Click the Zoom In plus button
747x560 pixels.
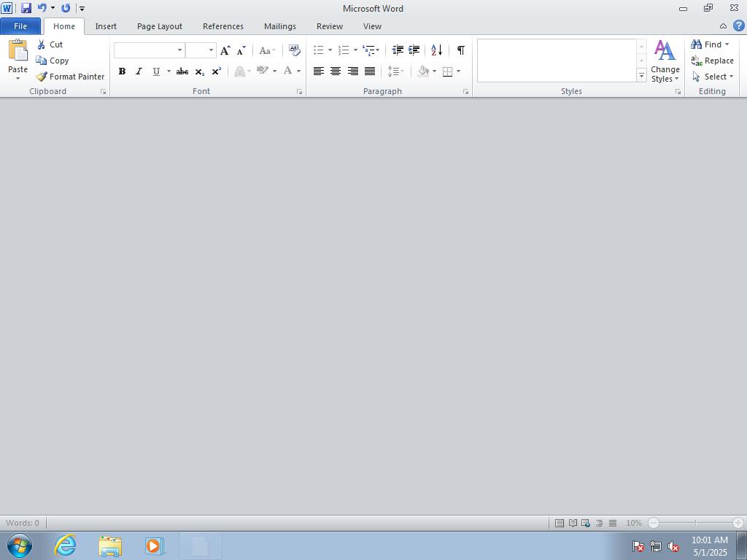(738, 523)
